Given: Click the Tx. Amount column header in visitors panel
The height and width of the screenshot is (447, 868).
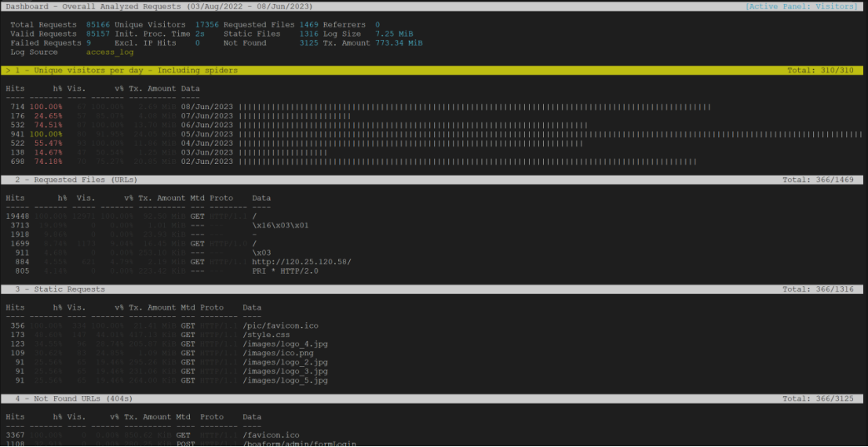Looking at the screenshot, I should (x=152, y=89).
